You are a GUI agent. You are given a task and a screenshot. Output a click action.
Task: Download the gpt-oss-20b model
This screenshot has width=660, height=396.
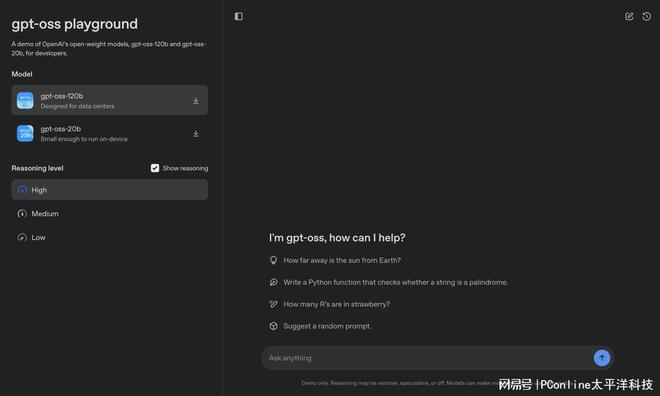[196, 133]
